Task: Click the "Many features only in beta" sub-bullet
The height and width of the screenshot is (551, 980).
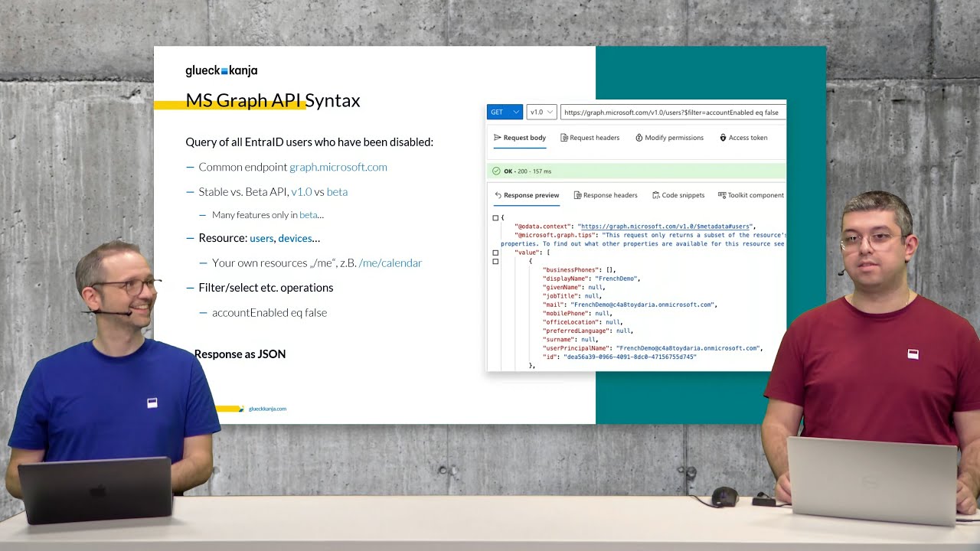Action: click(268, 215)
